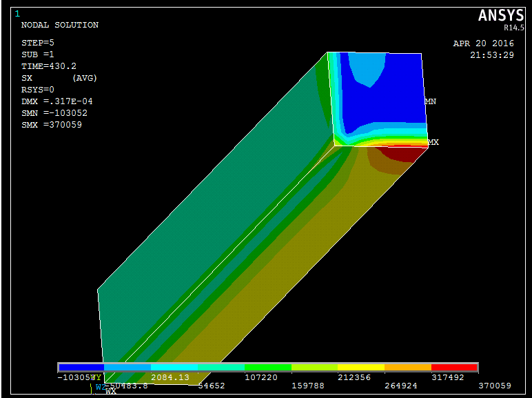Click the MX maximum marker on the model
Viewport: 532px width, 398px height.
tap(433, 142)
